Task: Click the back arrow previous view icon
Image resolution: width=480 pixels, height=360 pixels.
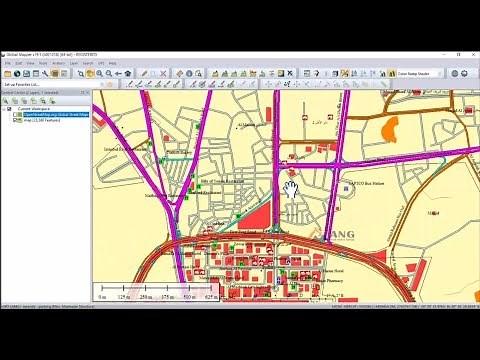Action: click(118, 74)
